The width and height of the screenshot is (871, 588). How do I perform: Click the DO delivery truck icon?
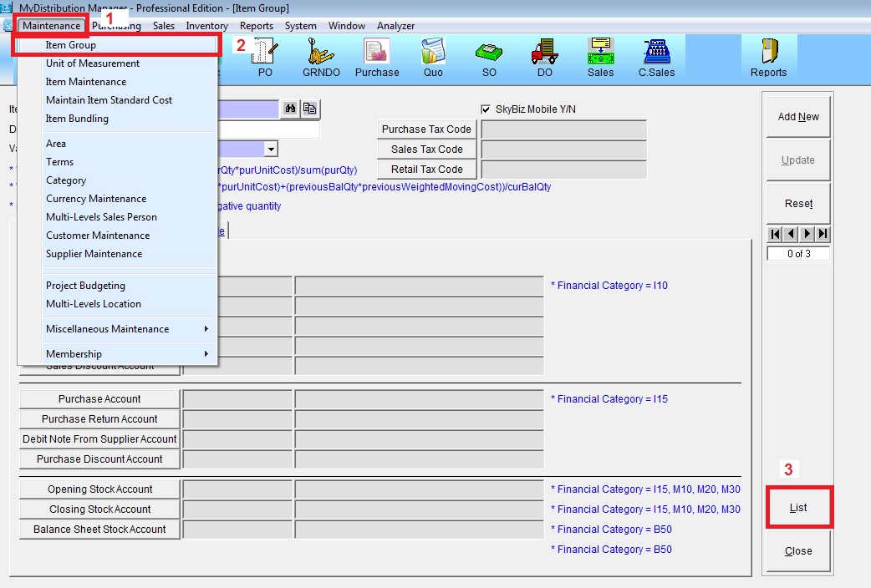point(544,55)
